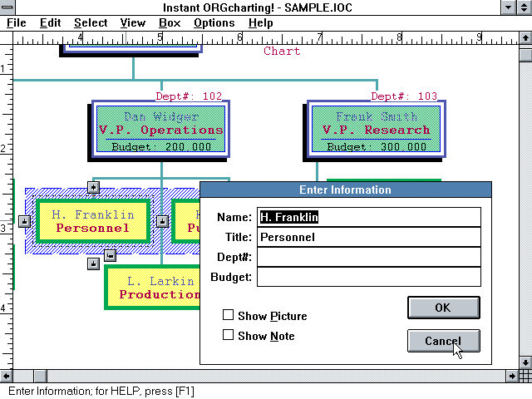Open the Help menu
532x399 pixels.
point(260,22)
